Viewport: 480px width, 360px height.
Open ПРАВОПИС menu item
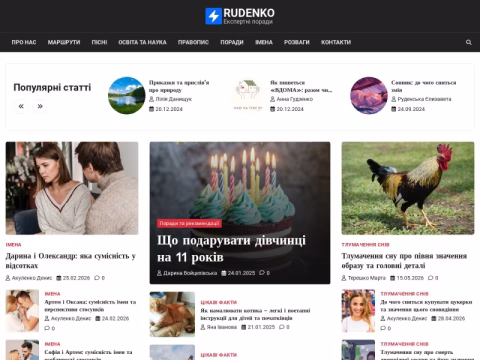point(193,42)
